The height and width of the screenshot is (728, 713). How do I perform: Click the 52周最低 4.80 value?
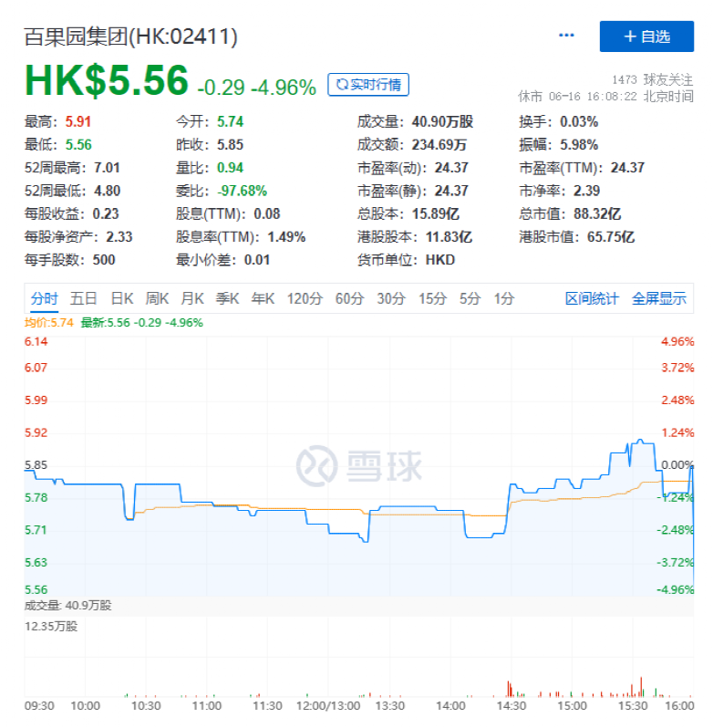[108, 191]
